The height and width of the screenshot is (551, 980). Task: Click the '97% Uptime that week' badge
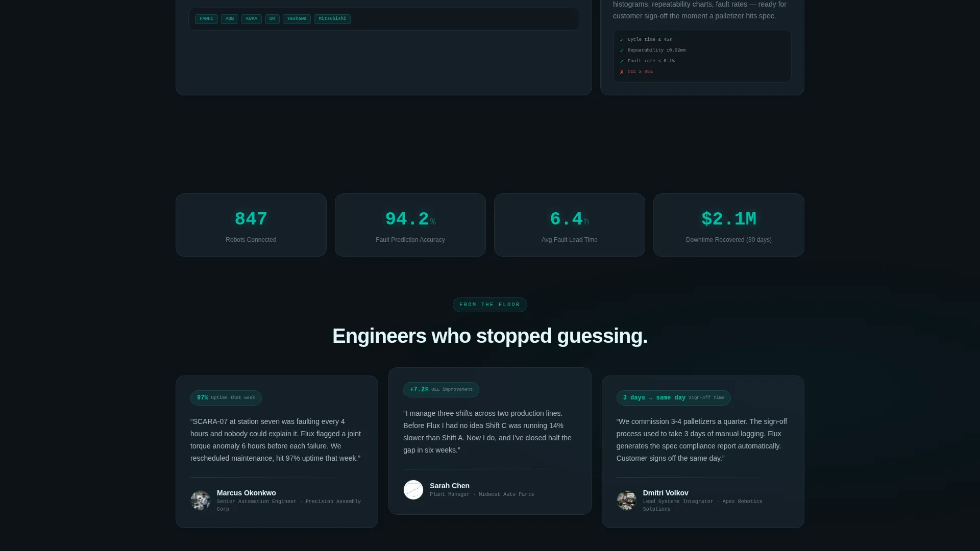pyautogui.click(x=226, y=398)
